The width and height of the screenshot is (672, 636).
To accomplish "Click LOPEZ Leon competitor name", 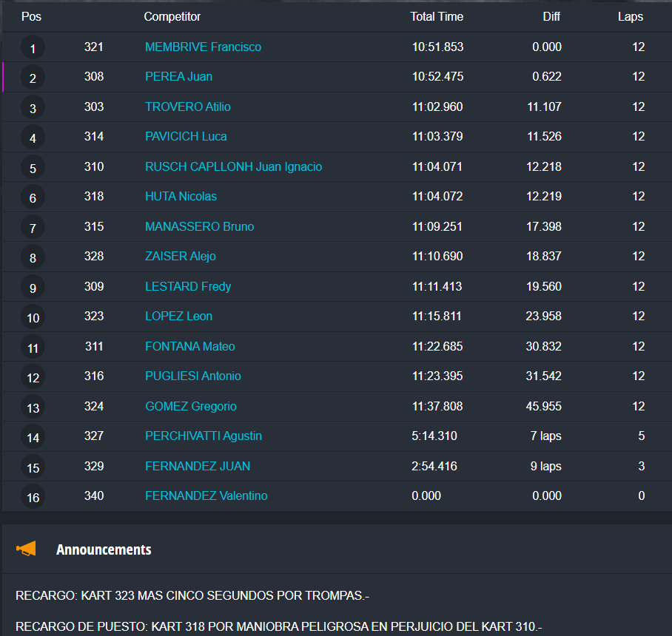I will 178,317.
